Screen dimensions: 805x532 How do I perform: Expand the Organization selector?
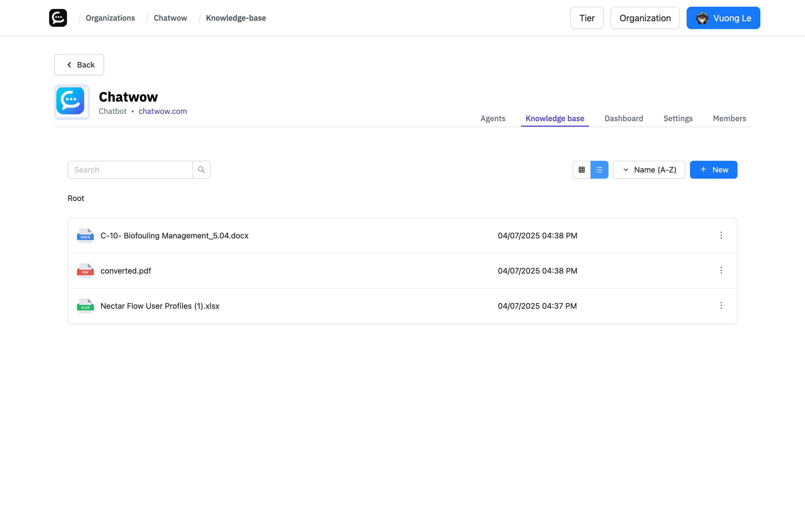click(x=645, y=18)
